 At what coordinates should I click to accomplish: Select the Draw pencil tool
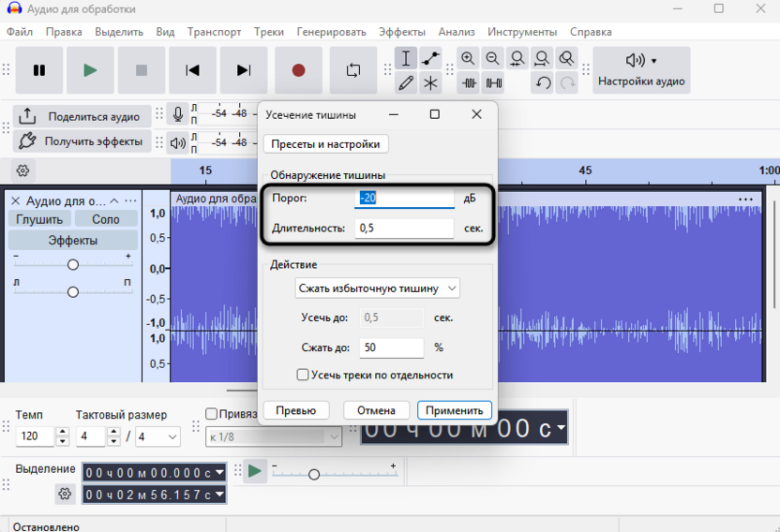[406, 83]
